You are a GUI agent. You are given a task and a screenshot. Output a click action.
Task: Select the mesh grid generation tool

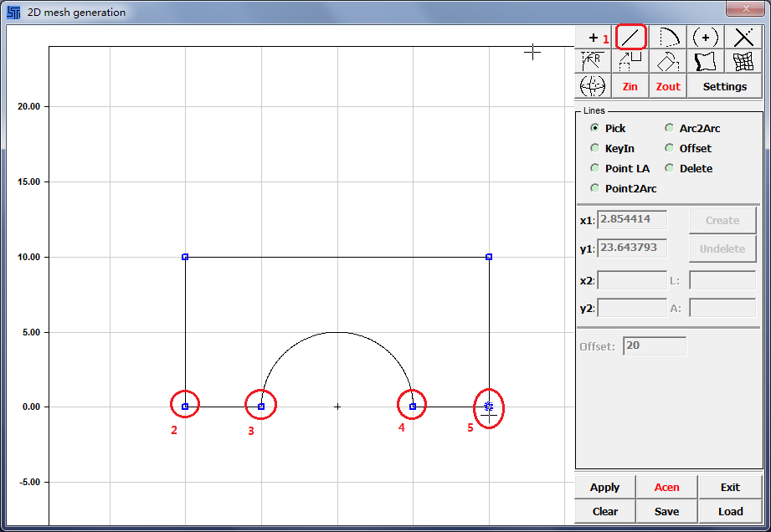pos(743,61)
